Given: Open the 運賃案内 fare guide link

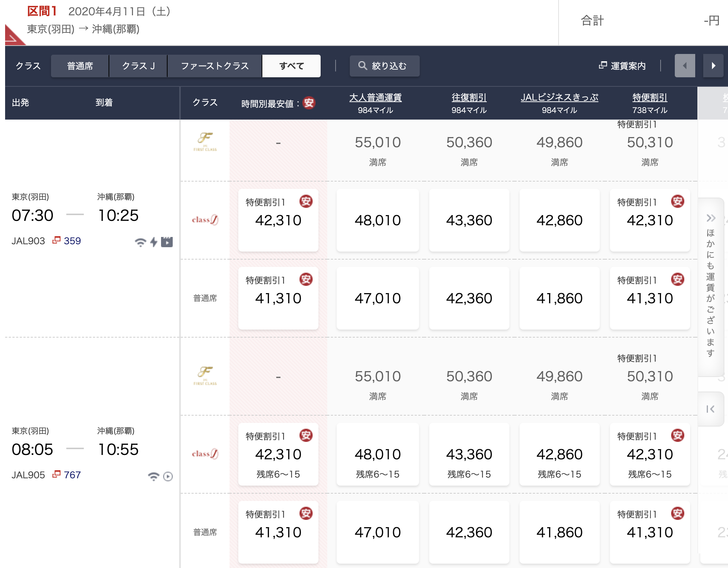Looking at the screenshot, I should (x=622, y=66).
